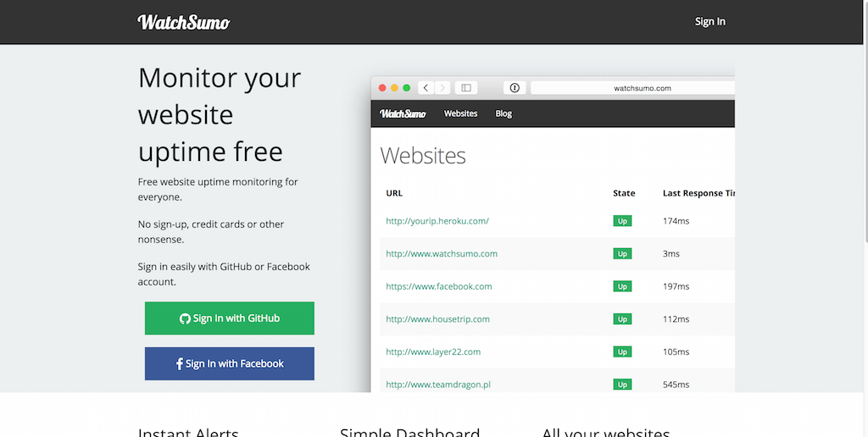Click the red close dot in the mockup window
This screenshot has height=437, width=868.
tap(382, 88)
